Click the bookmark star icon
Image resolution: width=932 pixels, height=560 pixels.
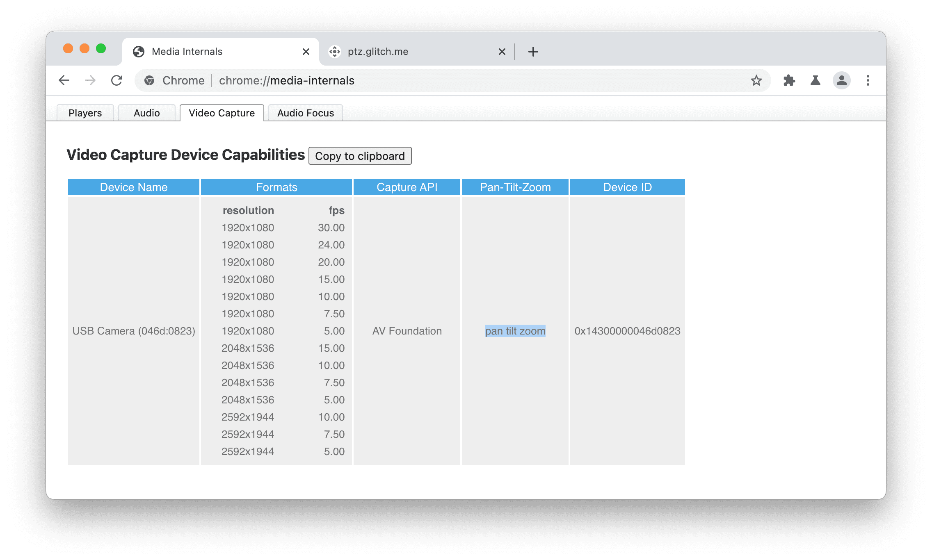[757, 80]
